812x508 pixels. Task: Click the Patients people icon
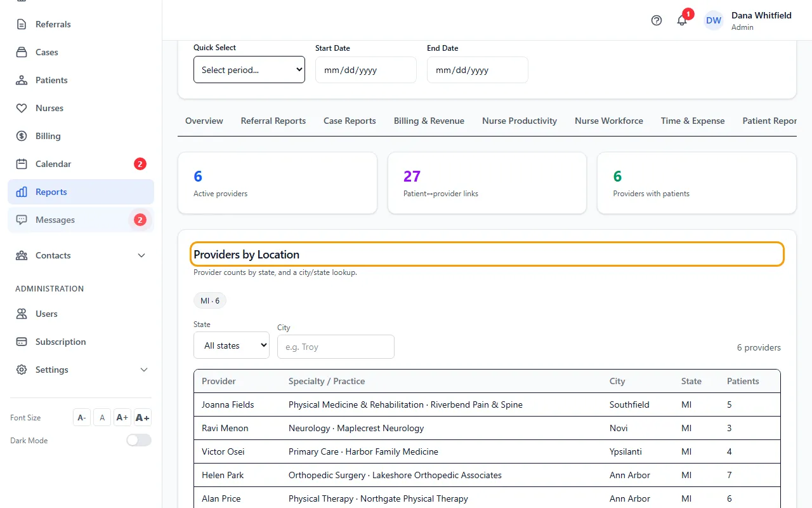click(x=22, y=80)
